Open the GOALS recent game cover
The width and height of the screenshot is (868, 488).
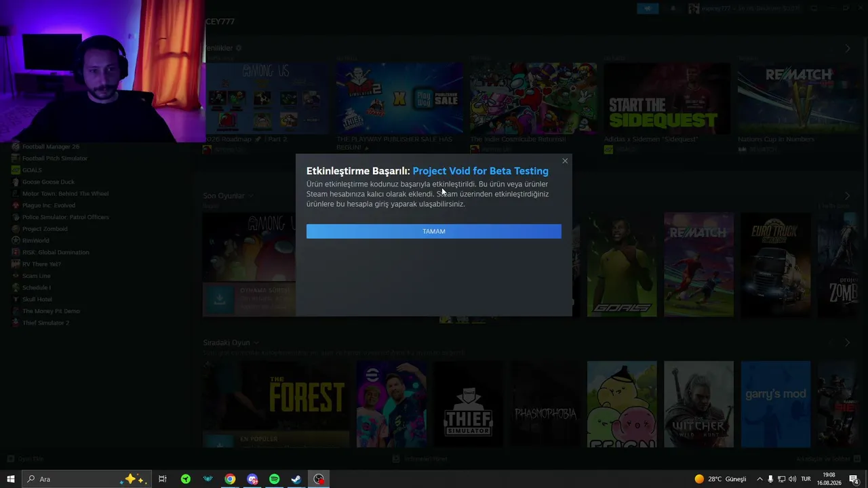click(x=622, y=264)
